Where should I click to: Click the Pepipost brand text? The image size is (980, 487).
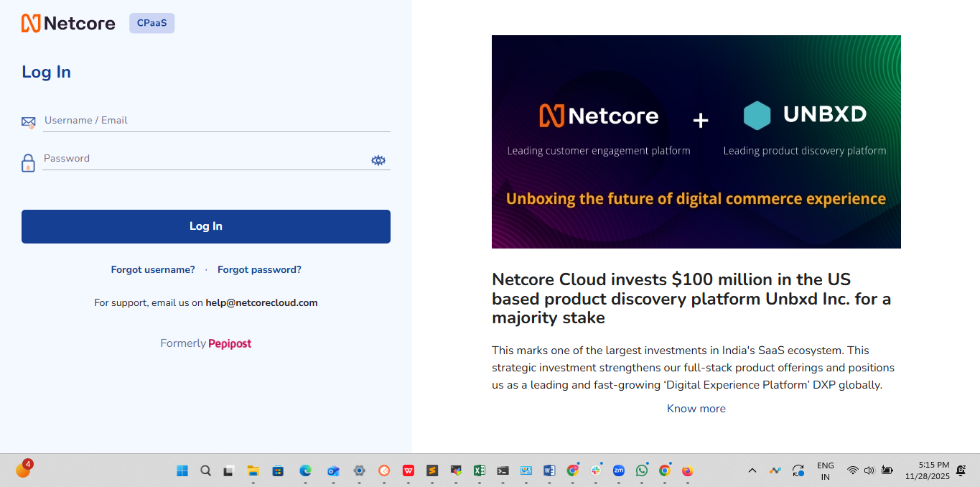[230, 343]
